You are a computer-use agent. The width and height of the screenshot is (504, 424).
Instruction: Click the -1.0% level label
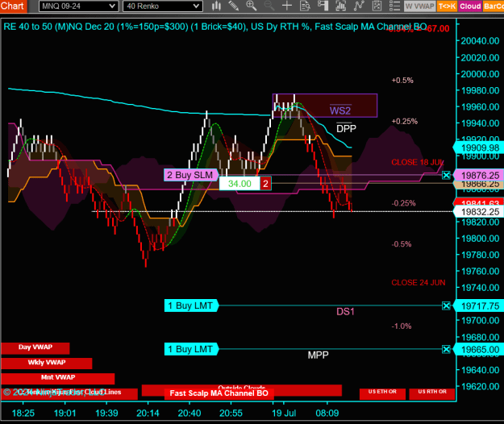[x=402, y=326]
